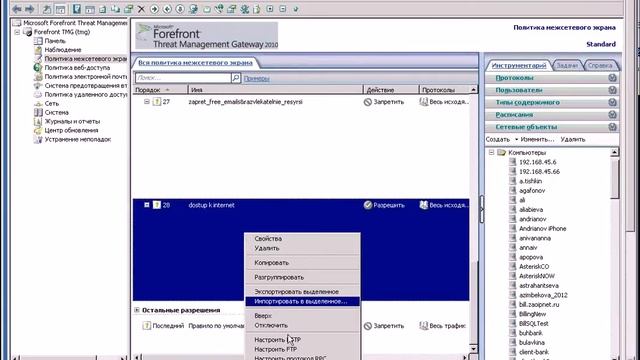
Task: Open the Создать dropdown
Action: (x=502, y=139)
